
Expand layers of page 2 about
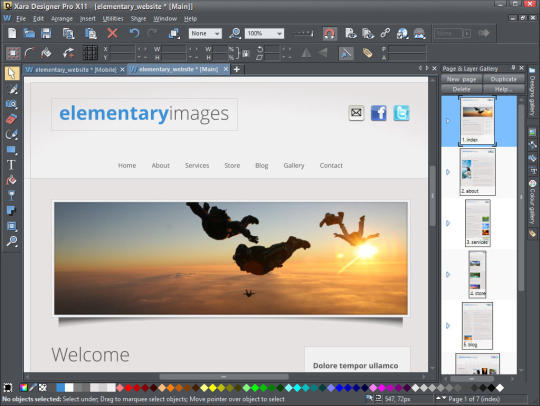click(448, 172)
